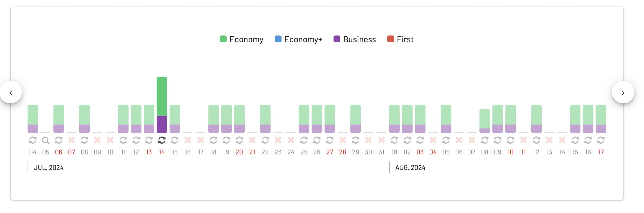The width and height of the screenshot is (644, 213).
Task: Toggle the Business legend series
Action: [355, 39]
